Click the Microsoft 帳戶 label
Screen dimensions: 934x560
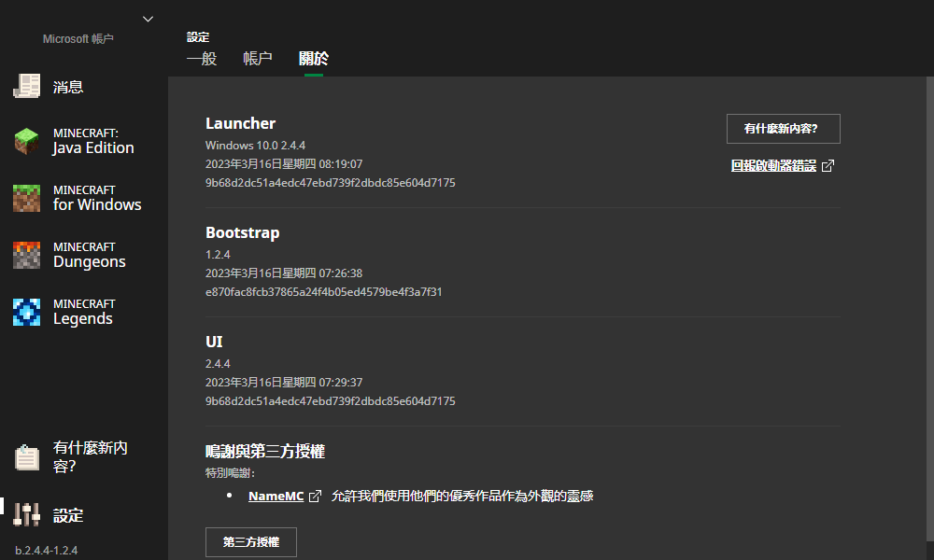coord(78,38)
